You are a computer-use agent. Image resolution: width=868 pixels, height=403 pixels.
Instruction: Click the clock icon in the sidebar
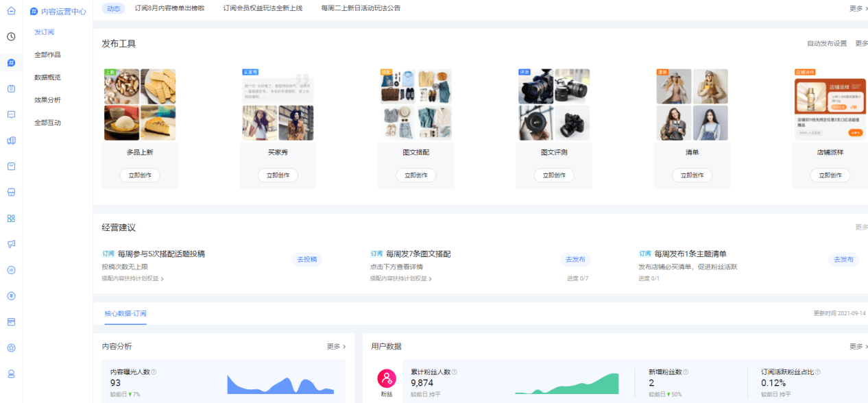click(x=11, y=36)
